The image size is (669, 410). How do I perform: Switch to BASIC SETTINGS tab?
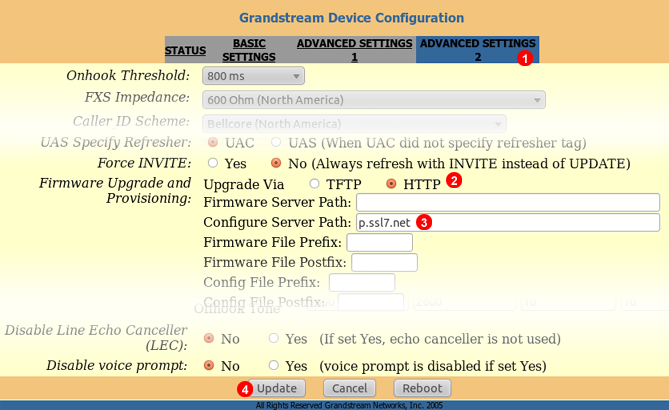pyautogui.click(x=249, y=50)
